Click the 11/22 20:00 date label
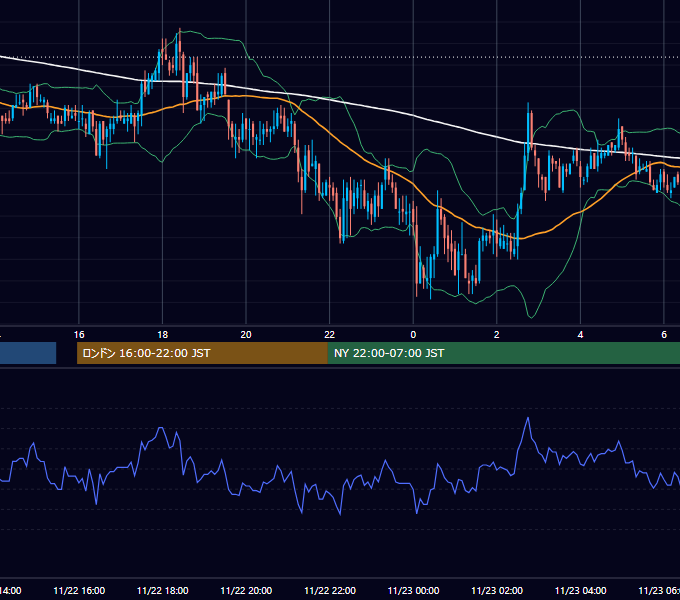Image resolution: width=680 pixels, height=600 pixels. (246, 590)
